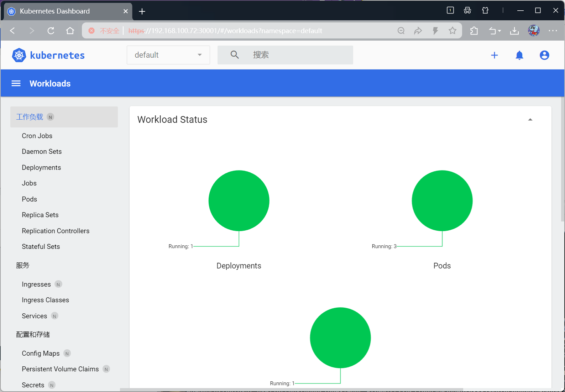Collapse the Workload Status card
This screenshot has width=565, height=392.
click(530, 120)
